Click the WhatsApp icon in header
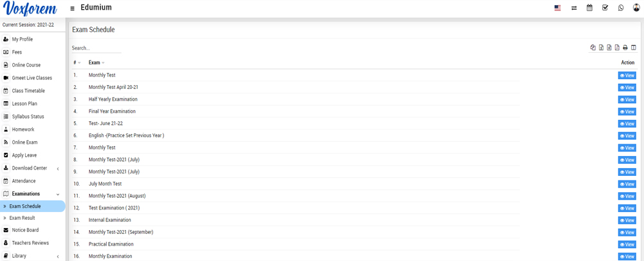 coord(621,8)
